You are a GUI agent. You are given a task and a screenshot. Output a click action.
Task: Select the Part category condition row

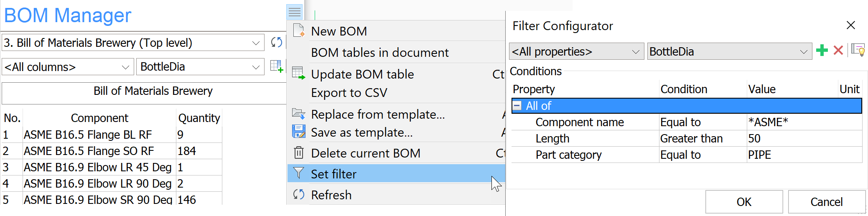pyautogui.click(x=568, y=155)
